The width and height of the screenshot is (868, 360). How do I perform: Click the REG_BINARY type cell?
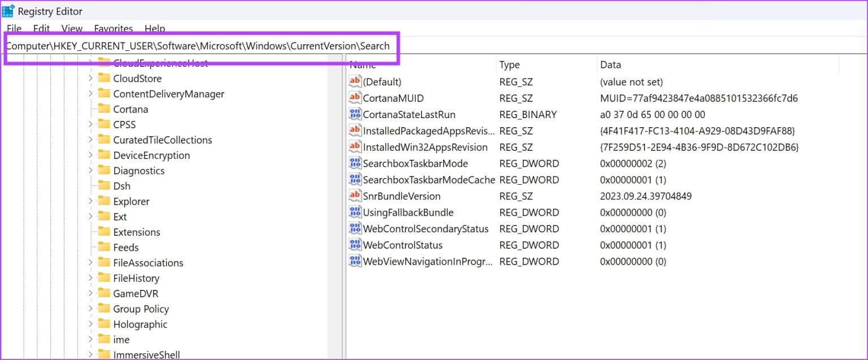pos(528,115)
